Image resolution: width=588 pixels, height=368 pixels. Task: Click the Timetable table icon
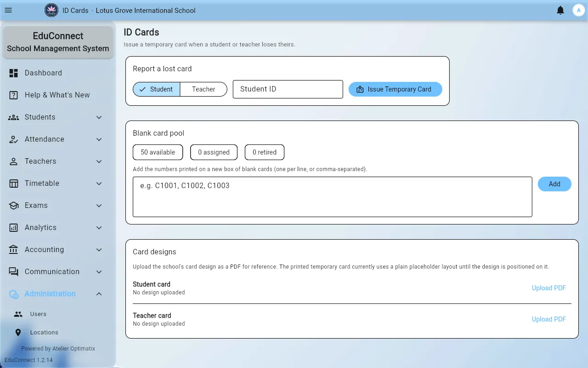(x=14, y=183)
